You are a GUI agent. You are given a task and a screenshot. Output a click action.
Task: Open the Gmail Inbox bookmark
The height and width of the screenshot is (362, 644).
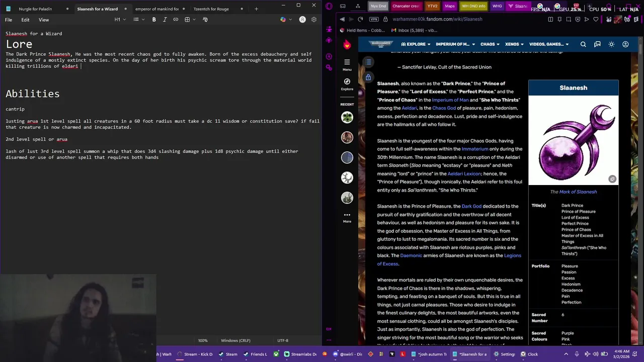click(414, 30)
